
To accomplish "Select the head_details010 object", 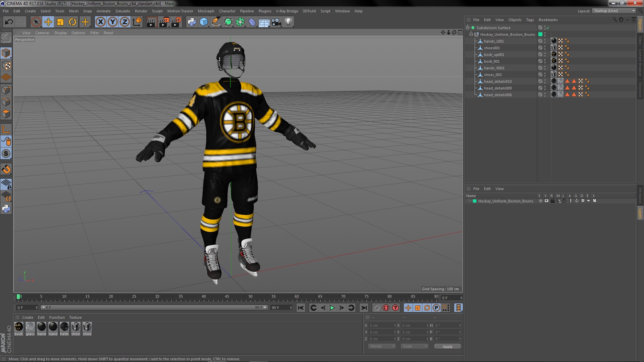I will [x=497, y=81].
